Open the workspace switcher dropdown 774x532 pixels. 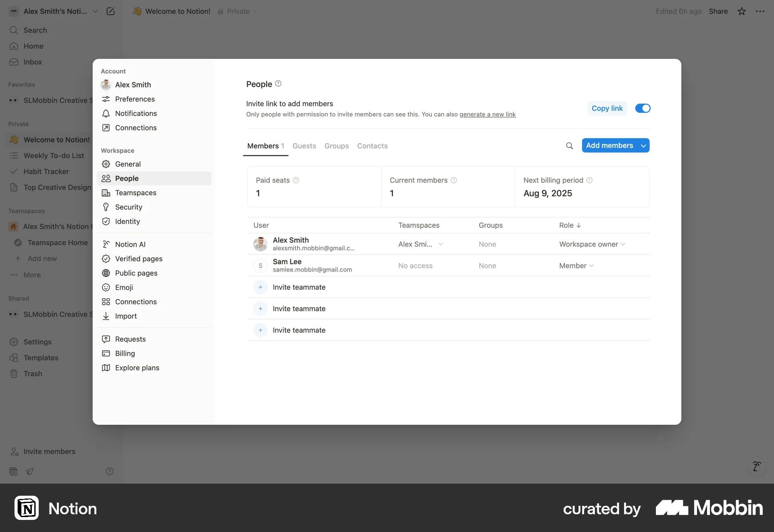95,11
